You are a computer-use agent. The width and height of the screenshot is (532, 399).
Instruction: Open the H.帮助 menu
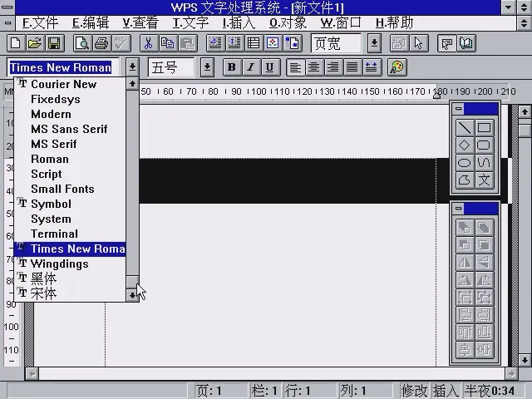(x=394, y=23)
